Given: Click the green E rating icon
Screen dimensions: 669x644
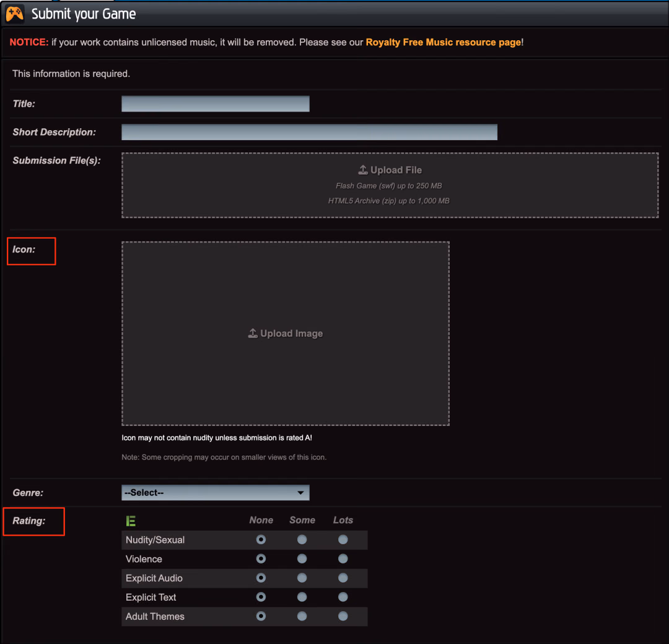Looking at the screenshot, I should click(131, 521).
